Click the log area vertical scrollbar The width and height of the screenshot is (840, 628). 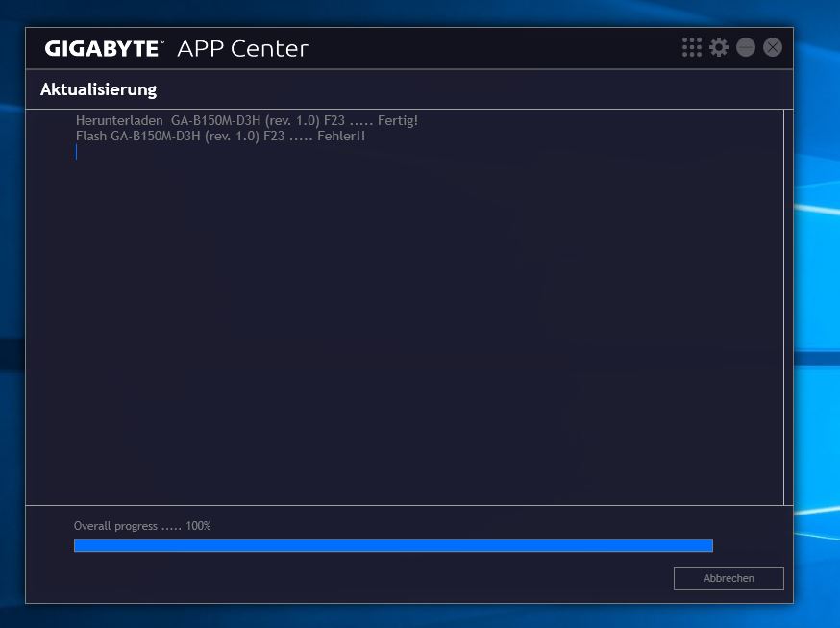pyautogui.click(x=788, y=307)
